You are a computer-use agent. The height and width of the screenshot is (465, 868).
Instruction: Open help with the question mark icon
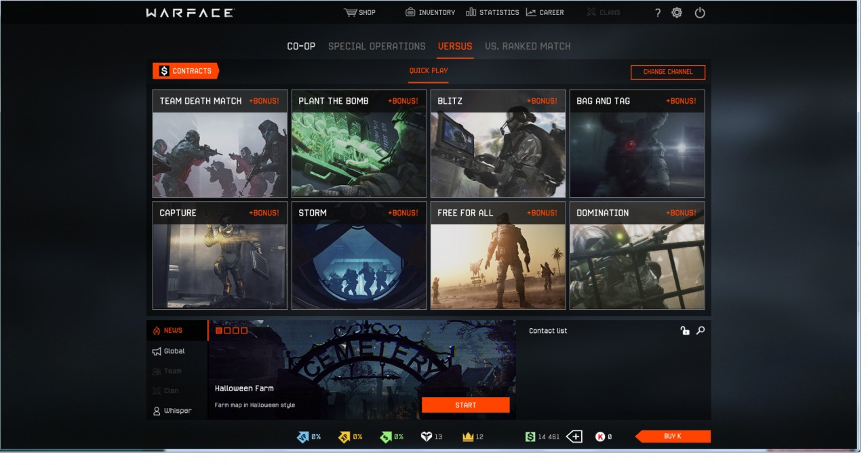657,13
